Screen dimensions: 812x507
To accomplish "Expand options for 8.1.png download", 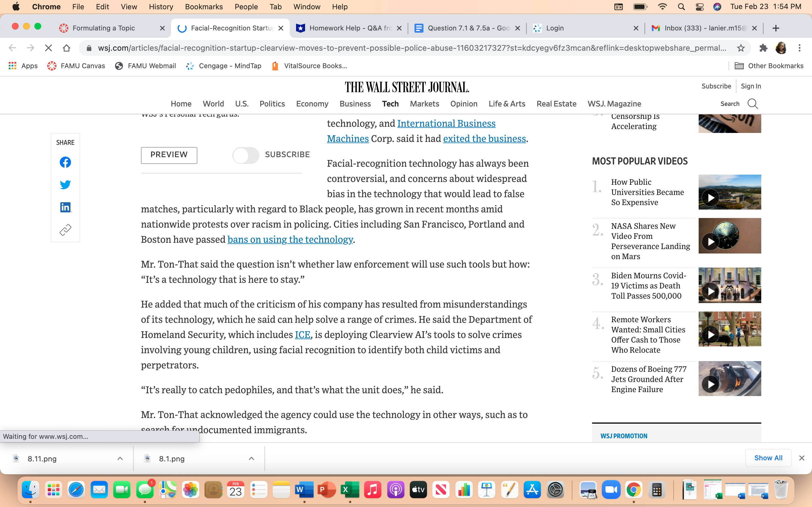I will pyautogui.click(x=251, y=458).
